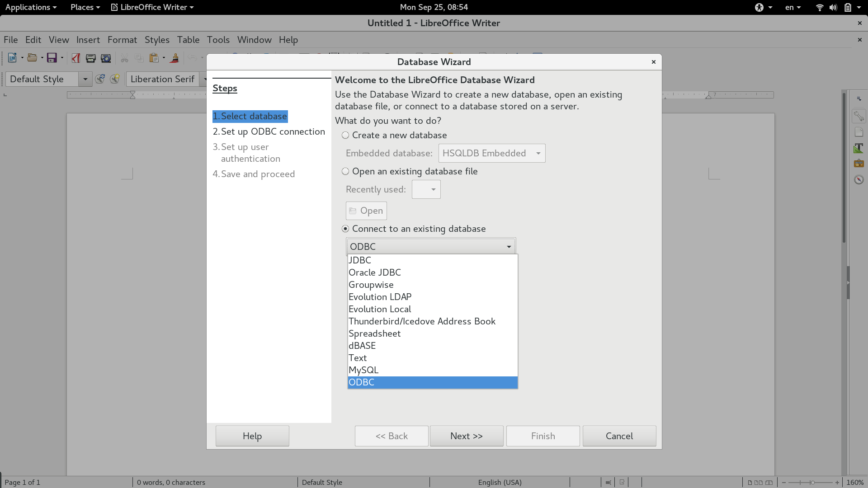Click the New Style wrench-star icon
The image size is (868, 488).
coord(115,79)
